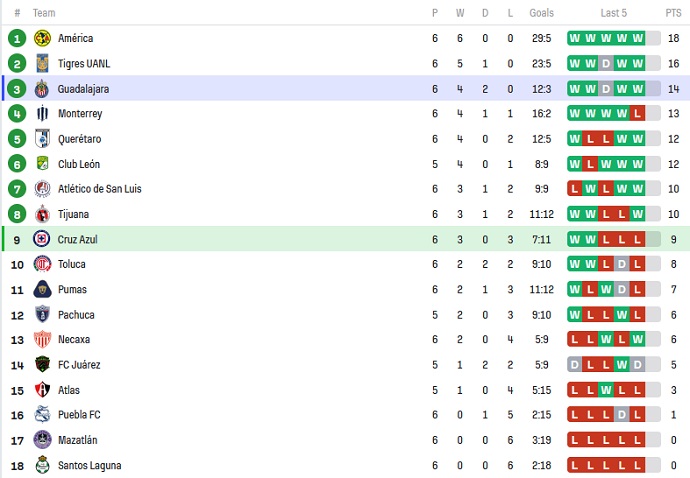
Task: Click the Guadalajara club crest
Action: [x=42, y=89]
